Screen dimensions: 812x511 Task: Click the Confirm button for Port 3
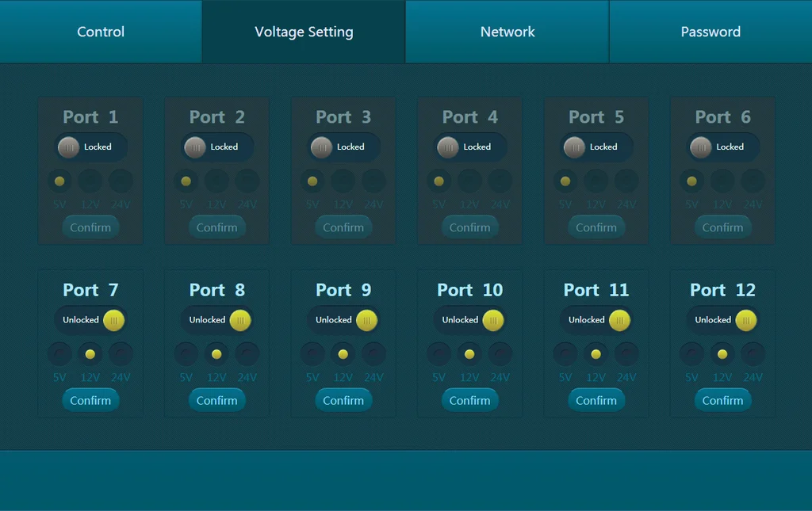point(343,227)
